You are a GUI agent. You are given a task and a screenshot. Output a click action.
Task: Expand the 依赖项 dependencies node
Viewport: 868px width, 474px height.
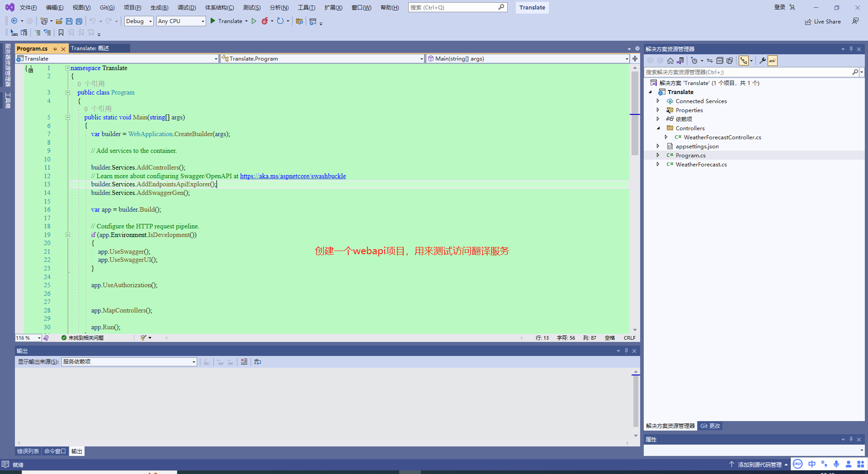(x=658, y=119)
